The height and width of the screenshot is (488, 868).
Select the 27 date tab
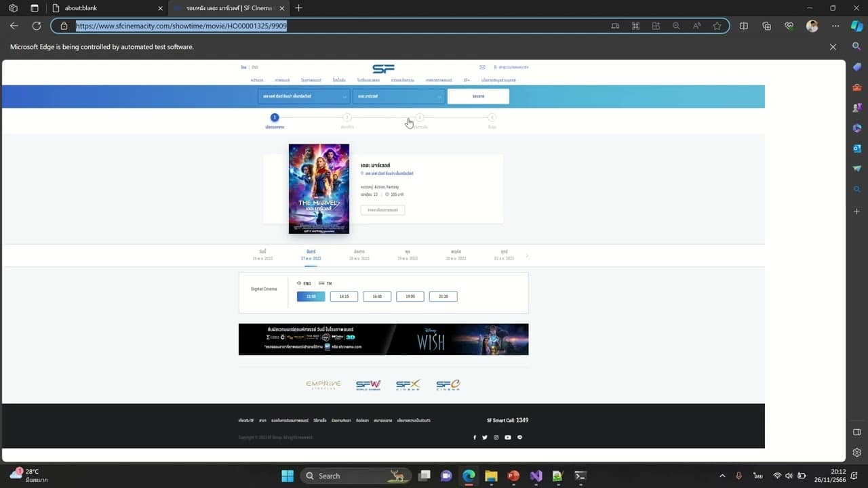pyautogui.click(x=311, y=255)
